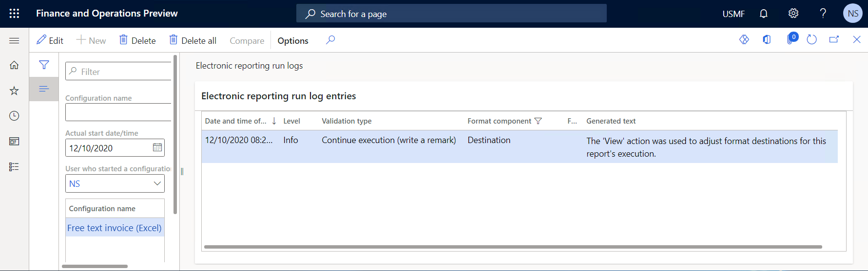Click Compare in the action pane
This screenshot has height=271, width=868.
click(247, 41)
